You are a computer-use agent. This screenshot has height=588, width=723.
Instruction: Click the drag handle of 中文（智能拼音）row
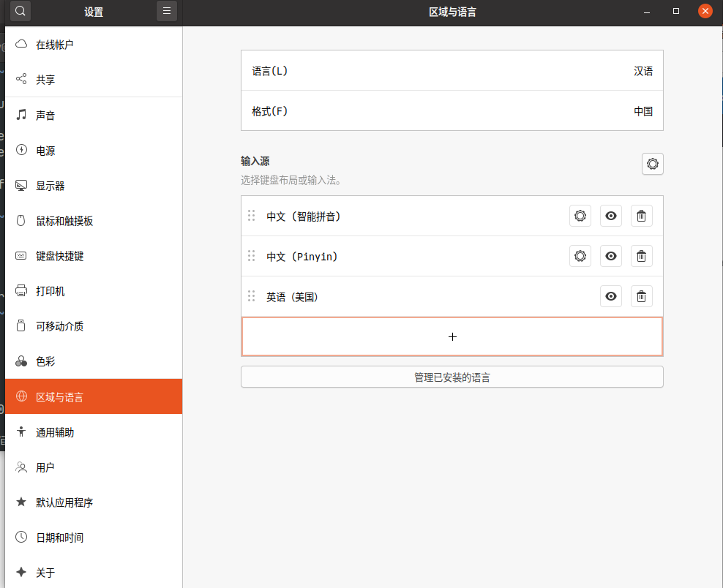tap(251, 216)
